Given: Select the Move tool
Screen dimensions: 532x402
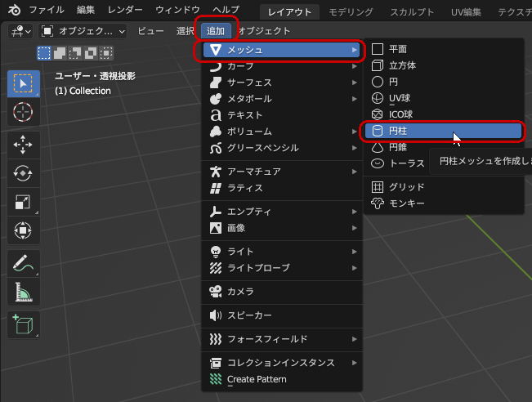Looking at the screenshot, I should 24,145.
